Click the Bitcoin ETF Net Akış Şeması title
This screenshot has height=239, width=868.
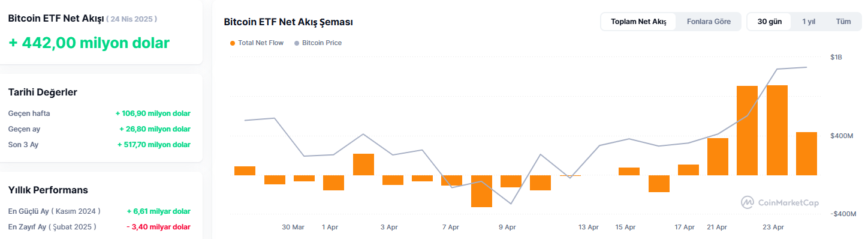pyautogui.click(x=288, y=22)
